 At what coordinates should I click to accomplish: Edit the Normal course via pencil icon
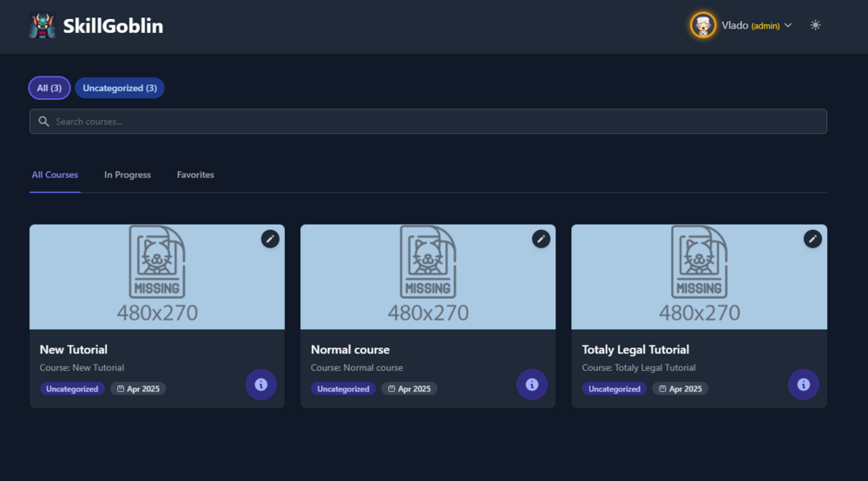(541, 239)
